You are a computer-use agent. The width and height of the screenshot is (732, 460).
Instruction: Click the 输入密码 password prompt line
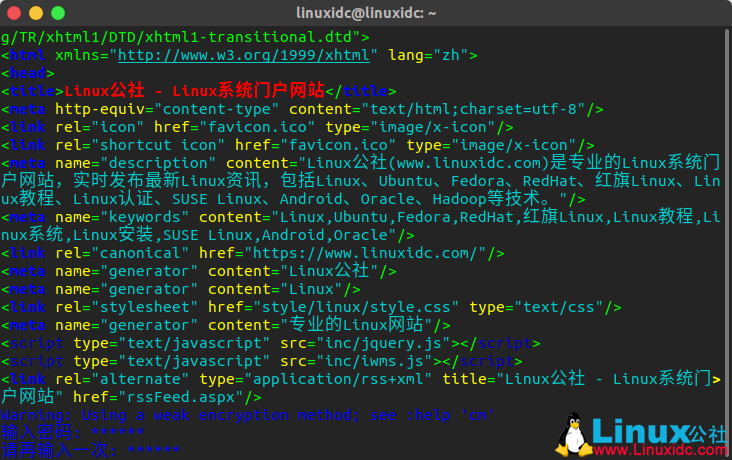[72, 432]
